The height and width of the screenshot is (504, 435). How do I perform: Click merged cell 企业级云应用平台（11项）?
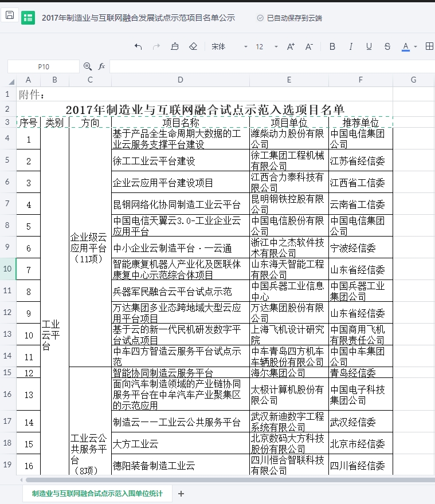(x=90, y=247)
